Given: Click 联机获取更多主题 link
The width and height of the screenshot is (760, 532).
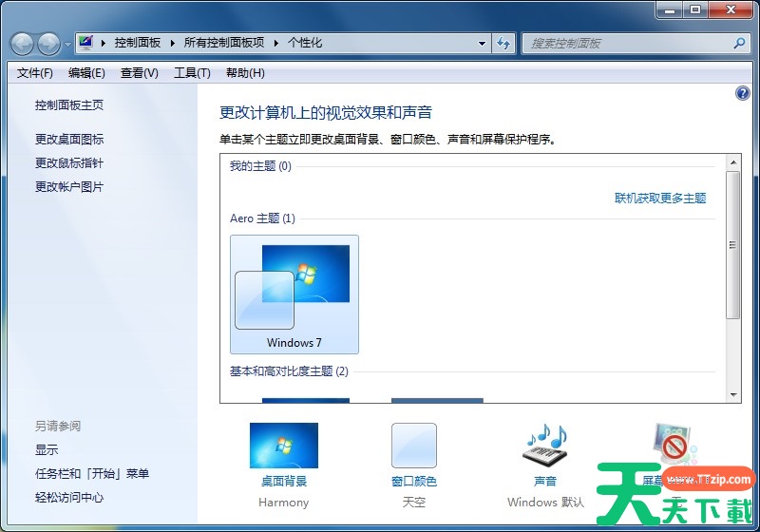Looking at the screenshot, I should tap(660, 199).
